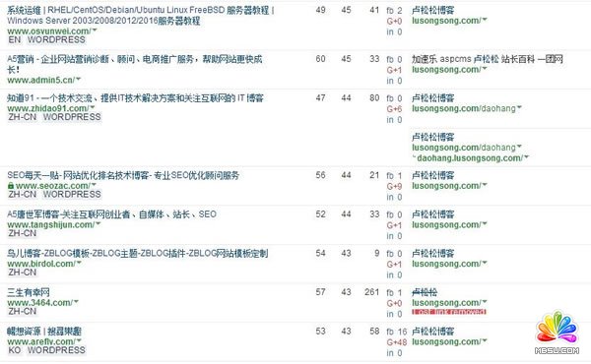Open the daohang.lusongsong.com/ redirect target link

pos(470,158)
